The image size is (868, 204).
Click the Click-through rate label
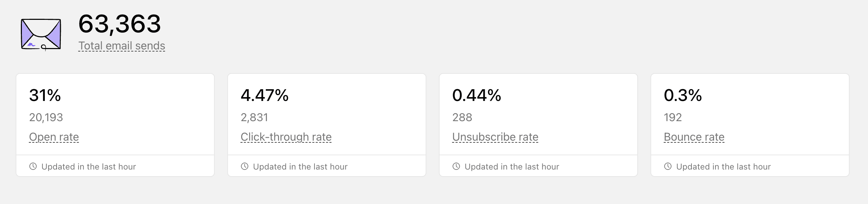(x=286, y=137)
